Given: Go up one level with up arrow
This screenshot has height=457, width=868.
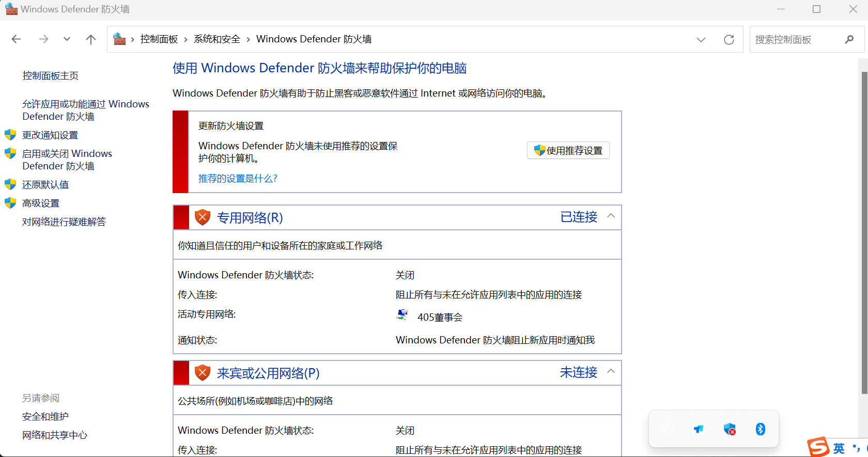Looking at the screenshot, I should (91, 39).
